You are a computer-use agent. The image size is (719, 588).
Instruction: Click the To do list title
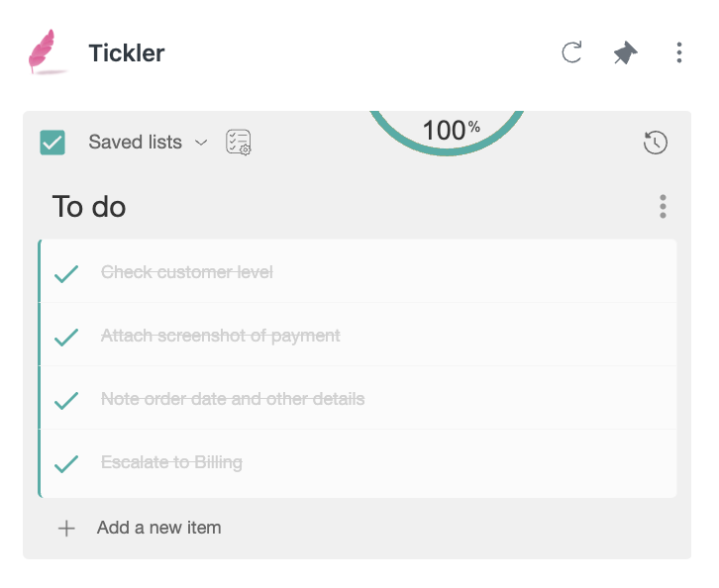(x=89, y=207)
